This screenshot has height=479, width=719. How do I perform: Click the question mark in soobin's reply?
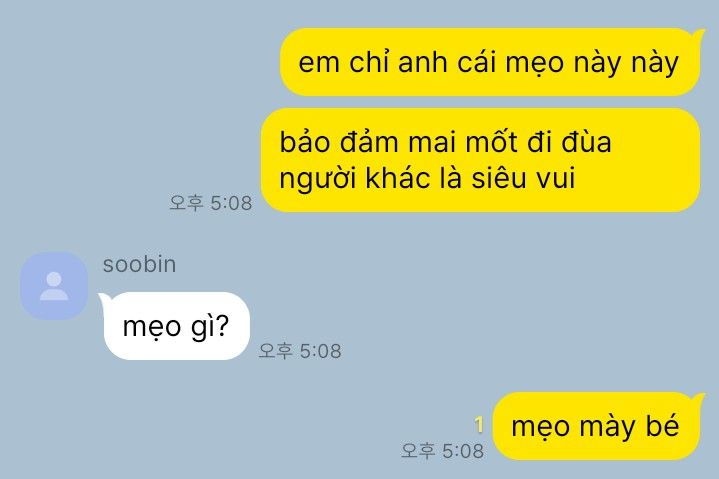tap(221, 325)
